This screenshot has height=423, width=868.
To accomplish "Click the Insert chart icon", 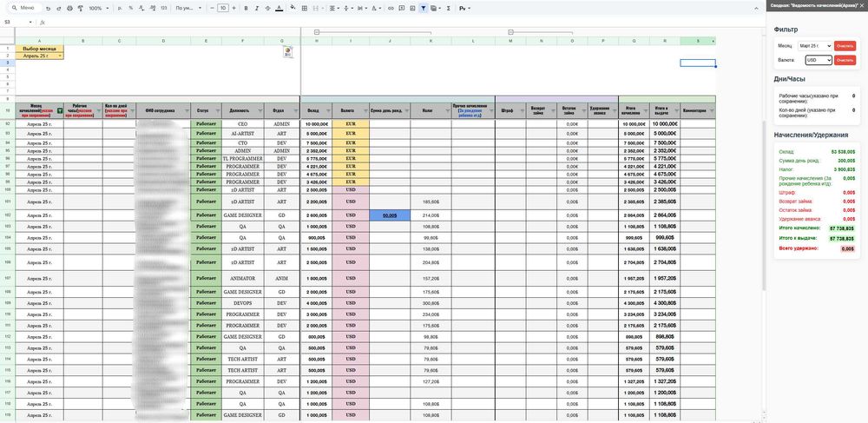I will [412, 9].
